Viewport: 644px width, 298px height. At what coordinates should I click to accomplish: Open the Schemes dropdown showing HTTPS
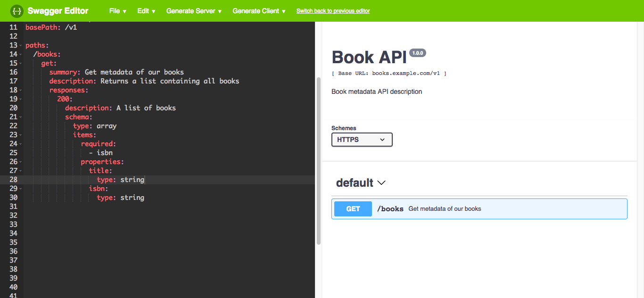(362, 140)
